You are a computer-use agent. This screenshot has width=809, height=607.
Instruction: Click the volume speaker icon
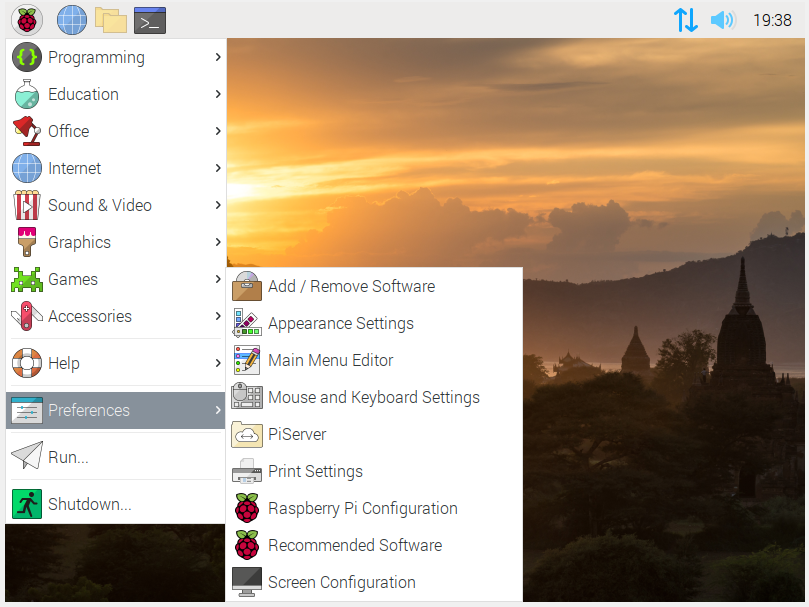pos(723,20)
